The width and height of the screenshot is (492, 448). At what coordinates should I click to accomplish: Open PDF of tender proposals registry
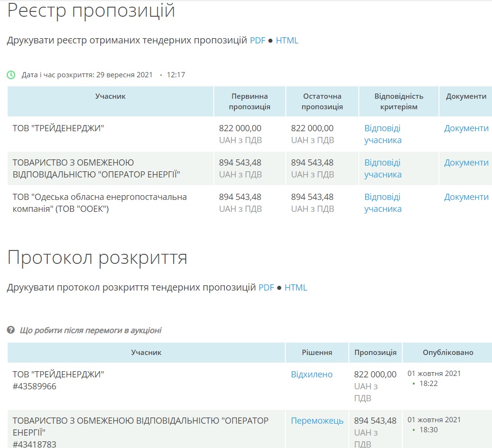pyautogui.click(x=258, y=41)
